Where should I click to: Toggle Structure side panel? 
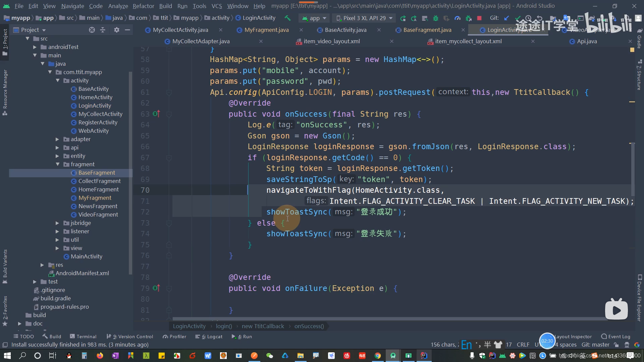pos(639,75)
